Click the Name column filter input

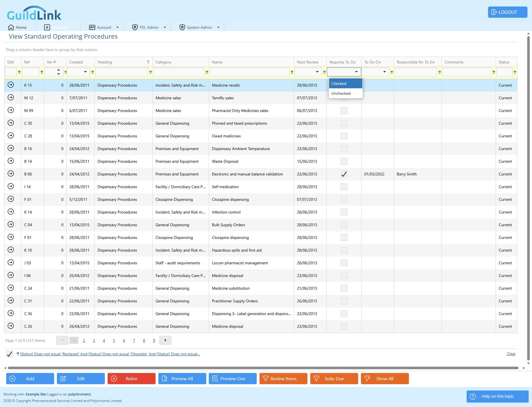249,72
